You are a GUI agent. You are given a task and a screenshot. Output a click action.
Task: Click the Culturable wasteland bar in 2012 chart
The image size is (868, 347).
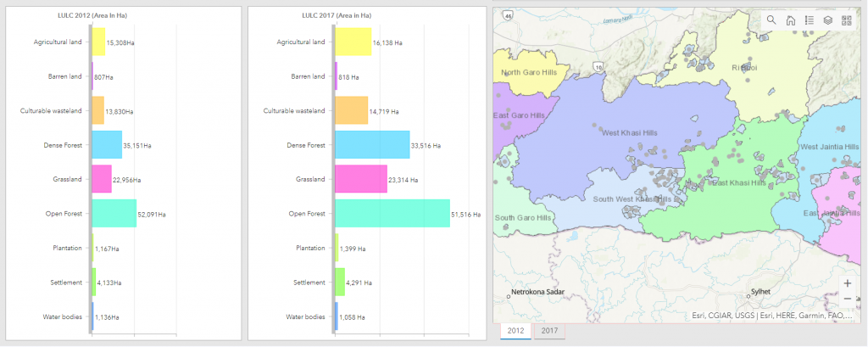(97, 110)
